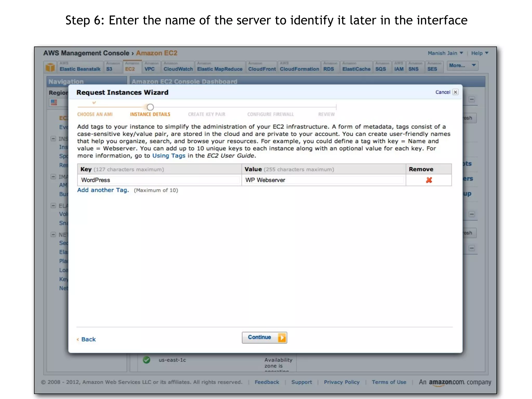Open the ElastiCache tab

356,67
